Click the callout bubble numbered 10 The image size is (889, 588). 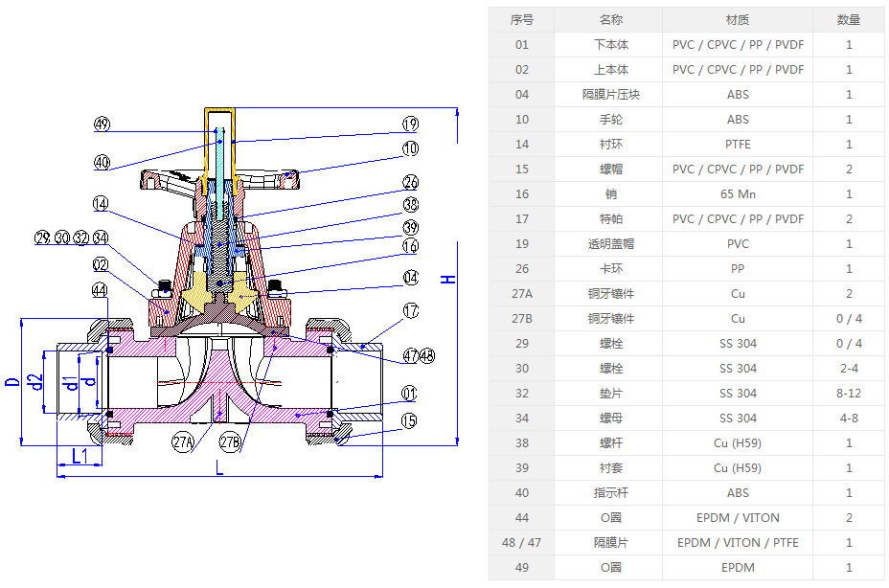tap(410, 149)
